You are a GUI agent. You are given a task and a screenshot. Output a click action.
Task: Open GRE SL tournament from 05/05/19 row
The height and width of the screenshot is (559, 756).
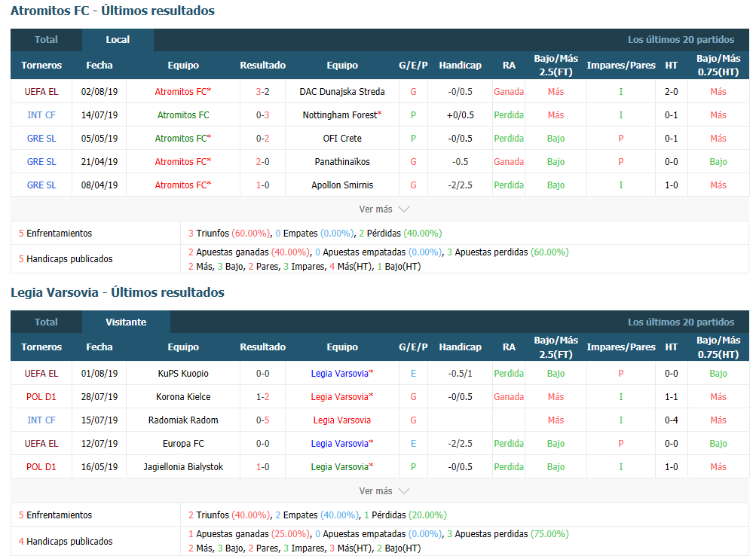[41, 139]
